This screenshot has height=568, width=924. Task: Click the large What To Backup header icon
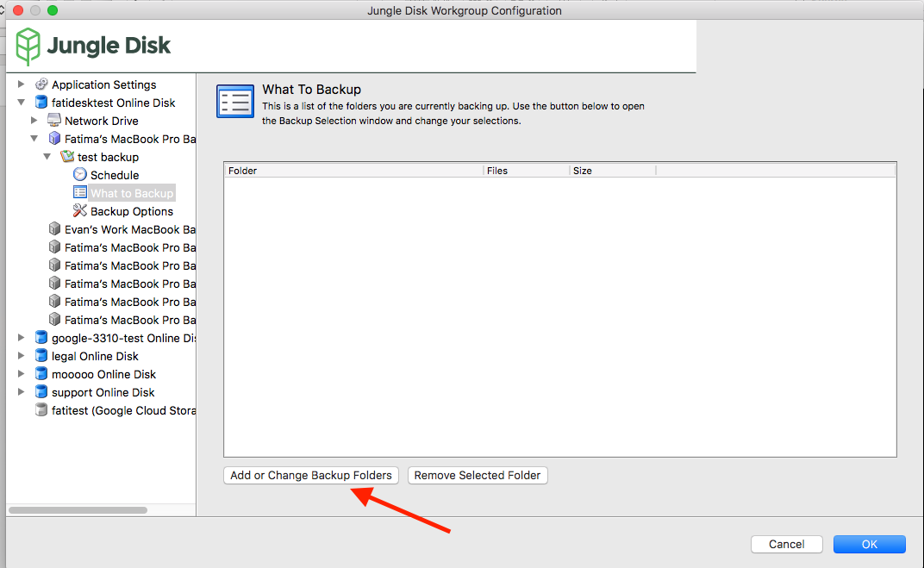point(235,102)
